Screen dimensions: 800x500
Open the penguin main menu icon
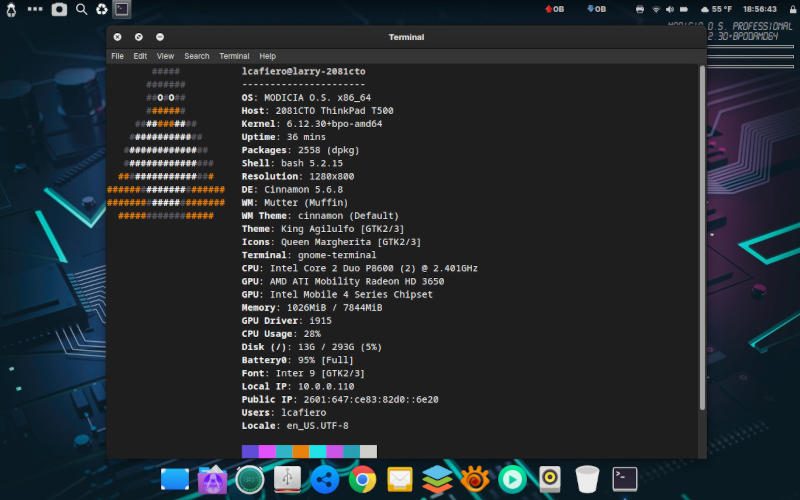[11, 9]
